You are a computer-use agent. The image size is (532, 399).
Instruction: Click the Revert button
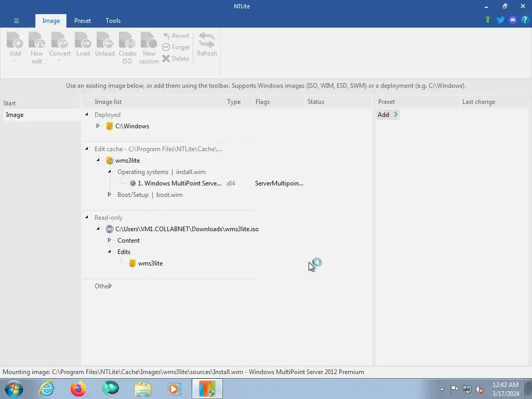pyautogui.click(x=176, y=36)
